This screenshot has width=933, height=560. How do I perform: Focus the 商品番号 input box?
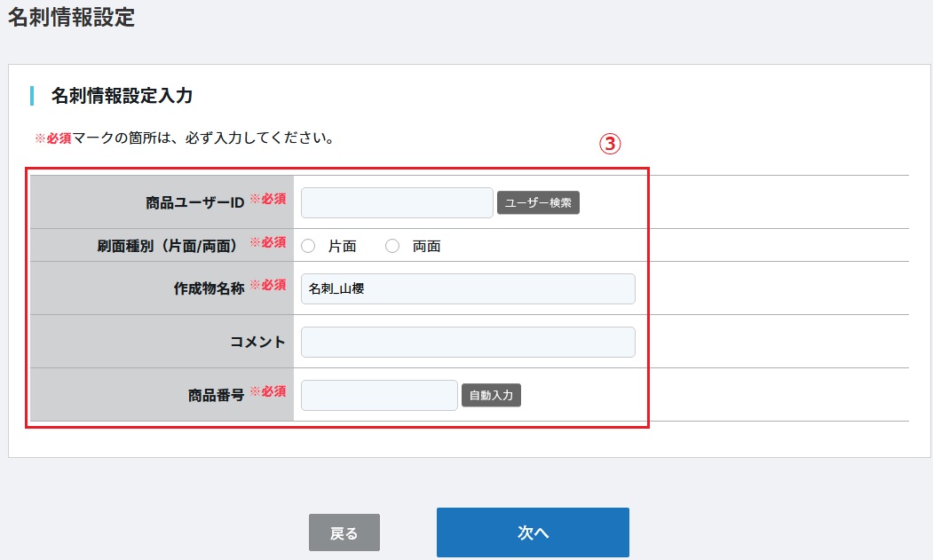click(379, 396)
